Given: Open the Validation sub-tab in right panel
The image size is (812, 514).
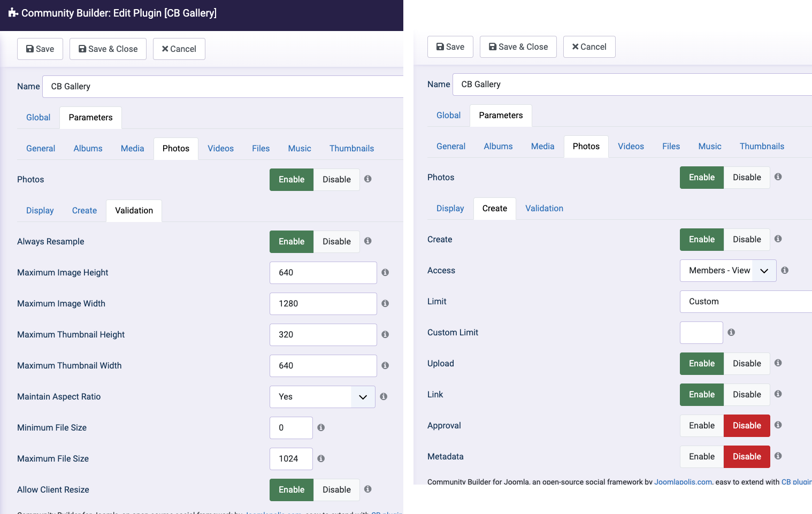Looking at the screenshot, I should pos(544,209).
